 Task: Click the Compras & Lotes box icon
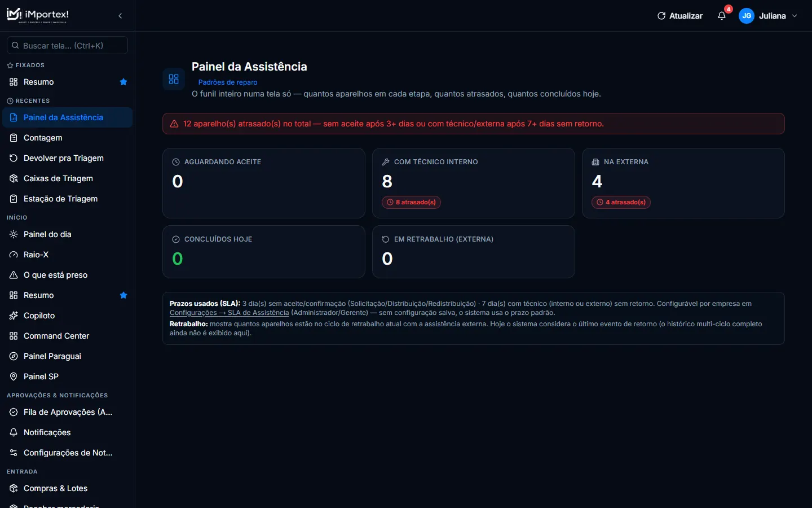pyautogui.click(x=14, y=488)
